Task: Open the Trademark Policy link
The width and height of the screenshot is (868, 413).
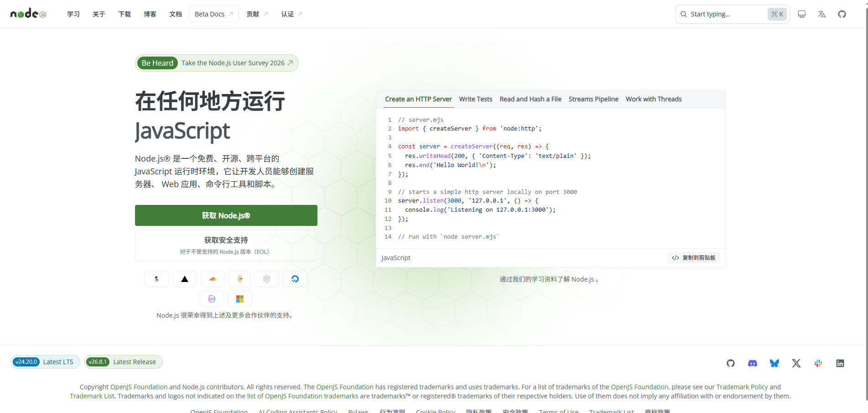Action: tap(742, 387)
